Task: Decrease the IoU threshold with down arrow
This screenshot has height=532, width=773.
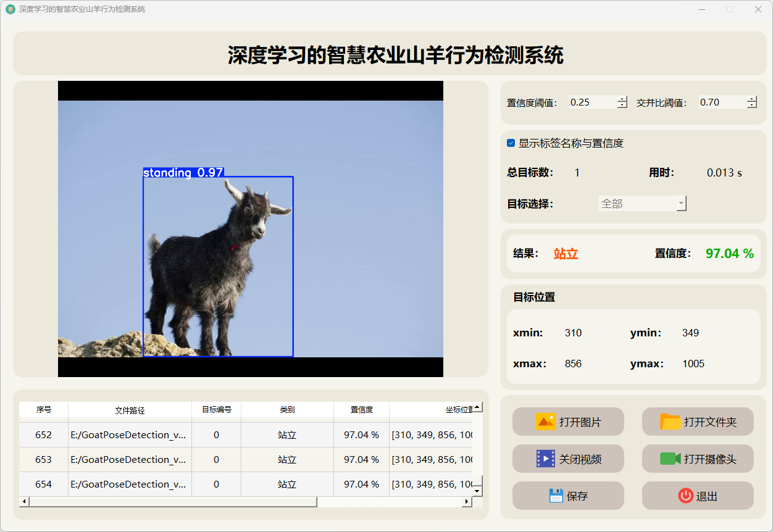Action: coord(751,106)
